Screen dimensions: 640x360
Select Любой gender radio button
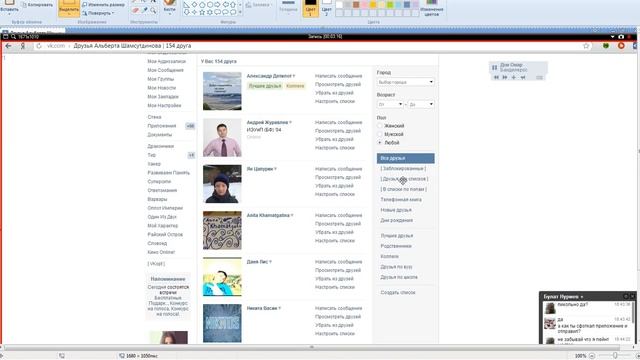(x=380, y=143)
